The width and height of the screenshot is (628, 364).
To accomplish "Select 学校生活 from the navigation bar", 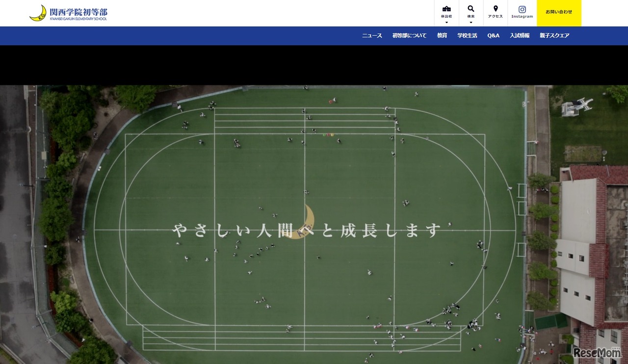I will coord(466,35).
